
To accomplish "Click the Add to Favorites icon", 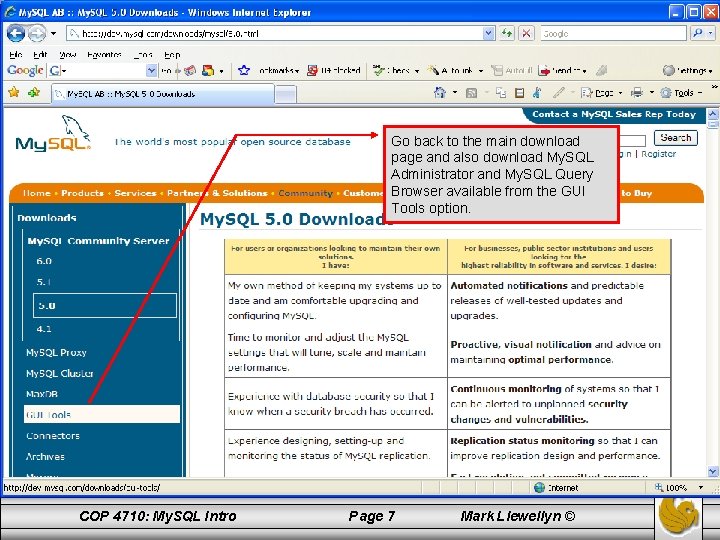I will click(x=34, y=93).
